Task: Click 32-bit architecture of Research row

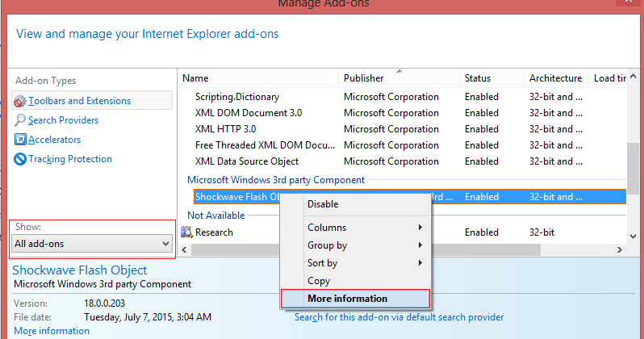Action: tap(542, 232)
